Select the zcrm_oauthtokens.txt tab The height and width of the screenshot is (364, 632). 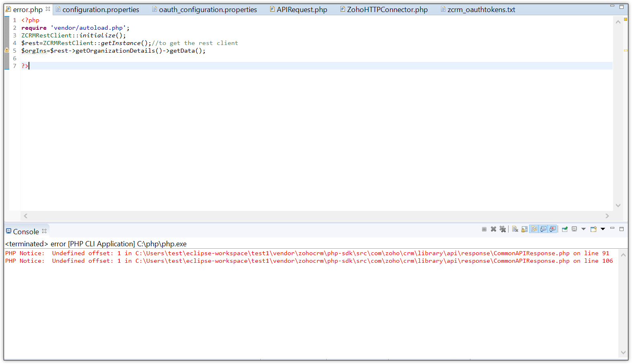click(481, 10)
